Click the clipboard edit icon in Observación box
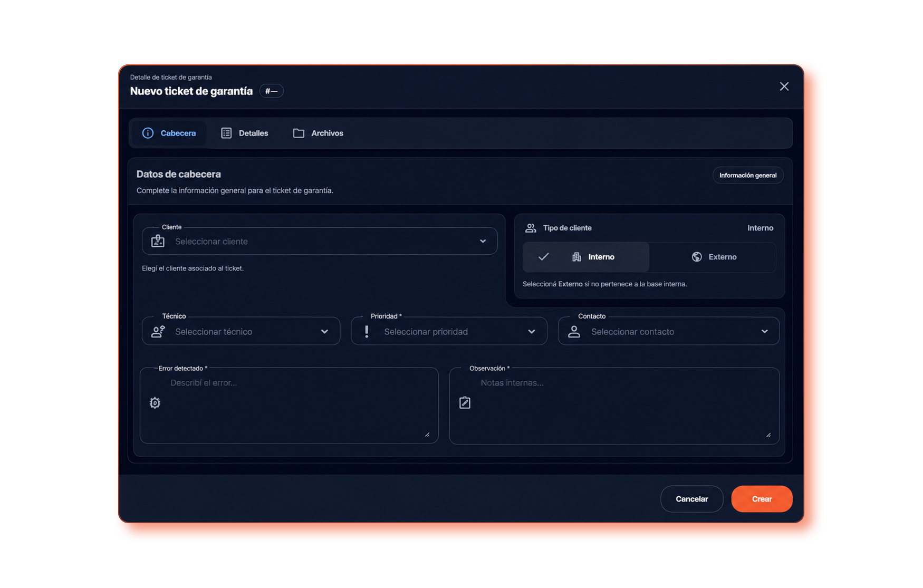Screen dimensions: 923x588 [465, 403]
